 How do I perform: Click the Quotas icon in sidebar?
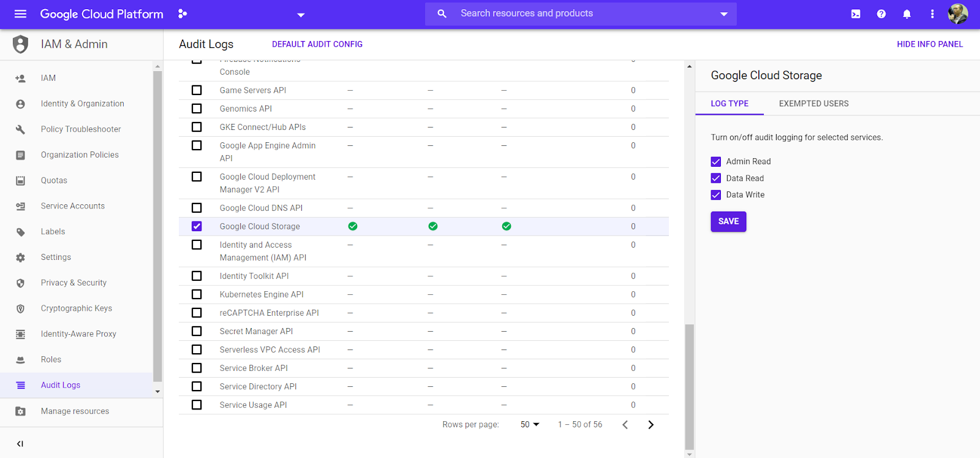pos(20,180)
